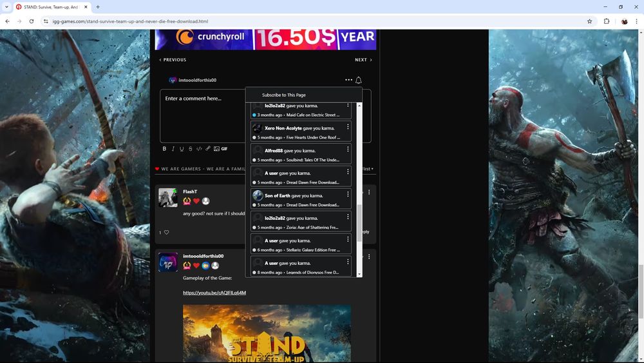This screenshot has width=644, height=363.
Task: Close the STAND browser tab
Action: pos(86,7)
